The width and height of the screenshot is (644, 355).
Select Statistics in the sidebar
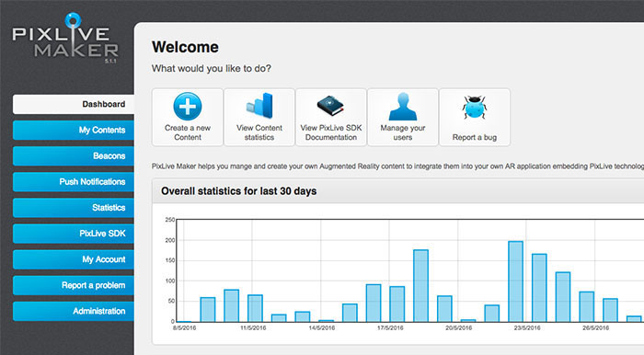point(74,208)
